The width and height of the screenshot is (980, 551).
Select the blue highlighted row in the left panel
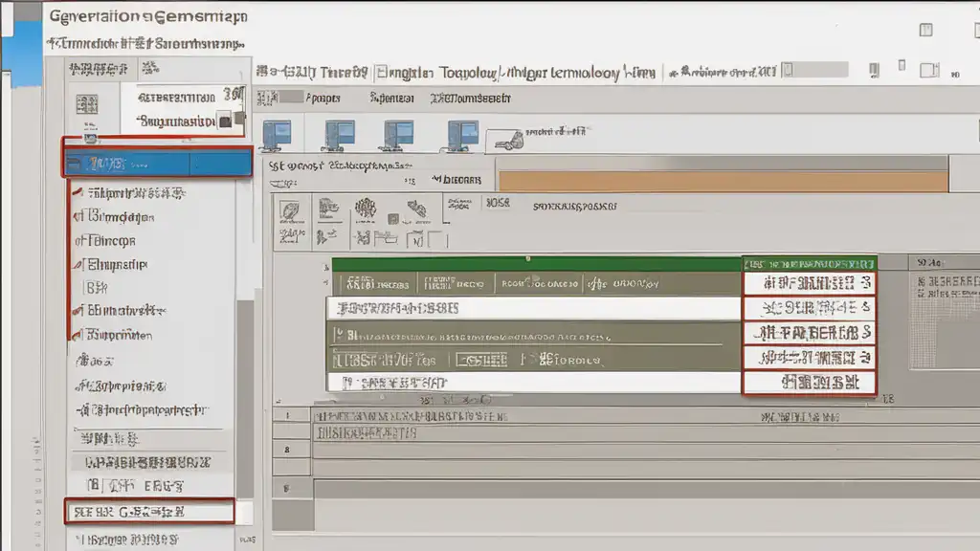[x=158, y=164]
